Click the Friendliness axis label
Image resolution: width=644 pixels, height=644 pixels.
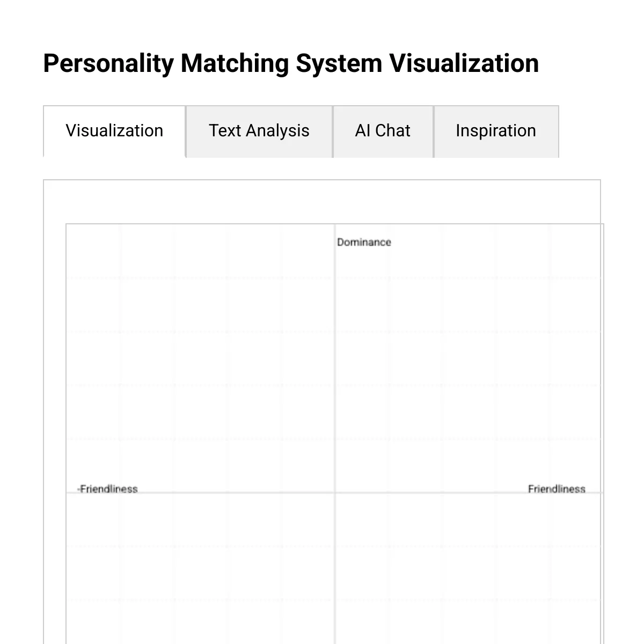(x=557, y=489)
